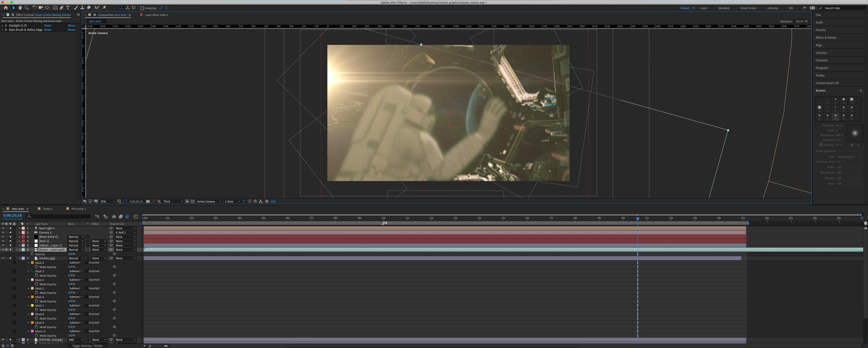The width and height of the screenshot is (868, 348).
Task: Expand the Effects & Presets panel
Action: (826, 38)
